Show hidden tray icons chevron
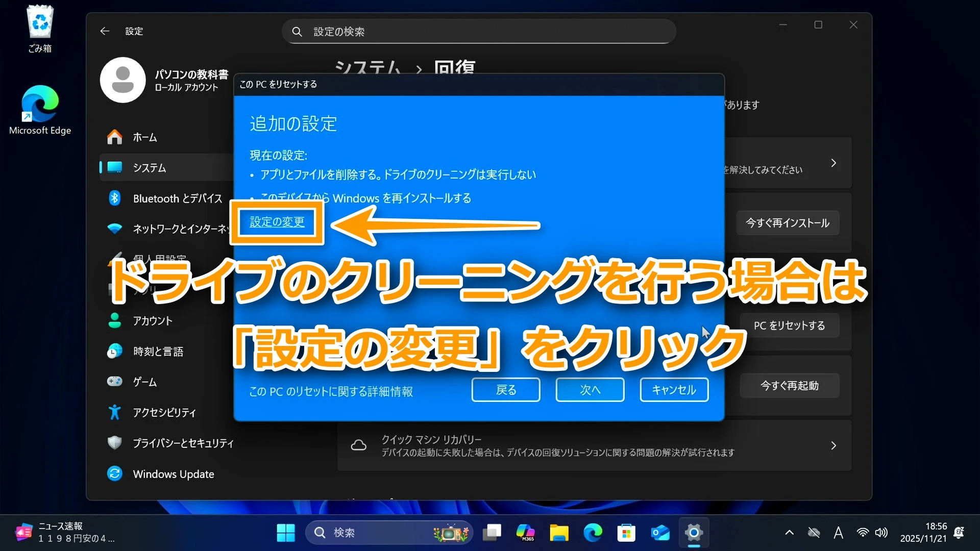This screenshot has width=980, height=551. (789, 533)
